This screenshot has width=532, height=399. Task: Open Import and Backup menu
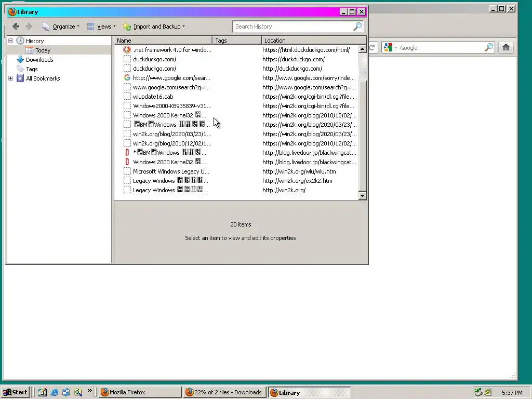pyautogui.click(x=154, y=26)
